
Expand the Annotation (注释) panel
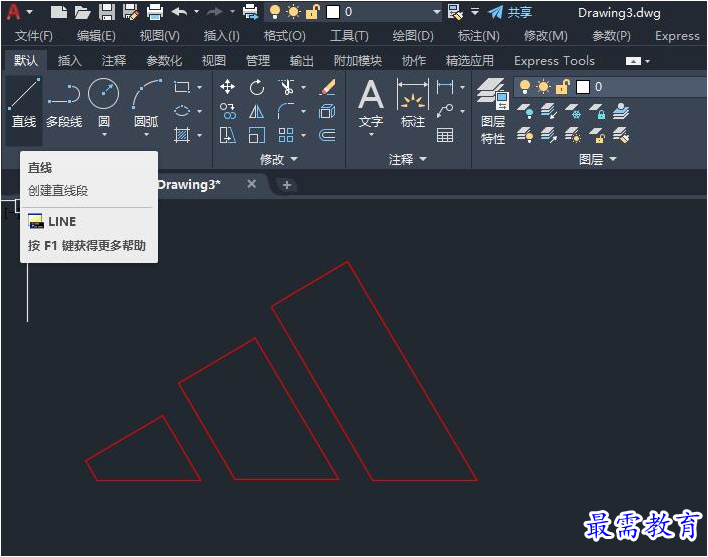[408, 159]
